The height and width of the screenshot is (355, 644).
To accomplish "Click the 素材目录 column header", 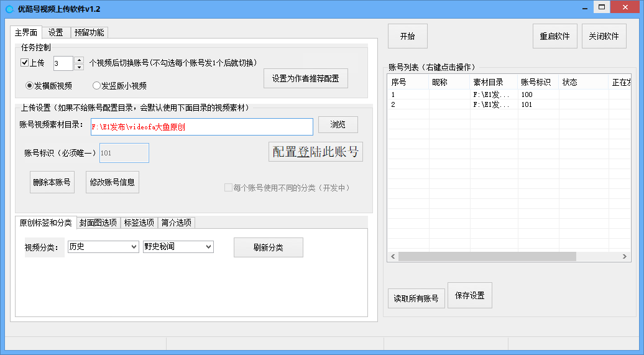I will (x=494, y=82).
